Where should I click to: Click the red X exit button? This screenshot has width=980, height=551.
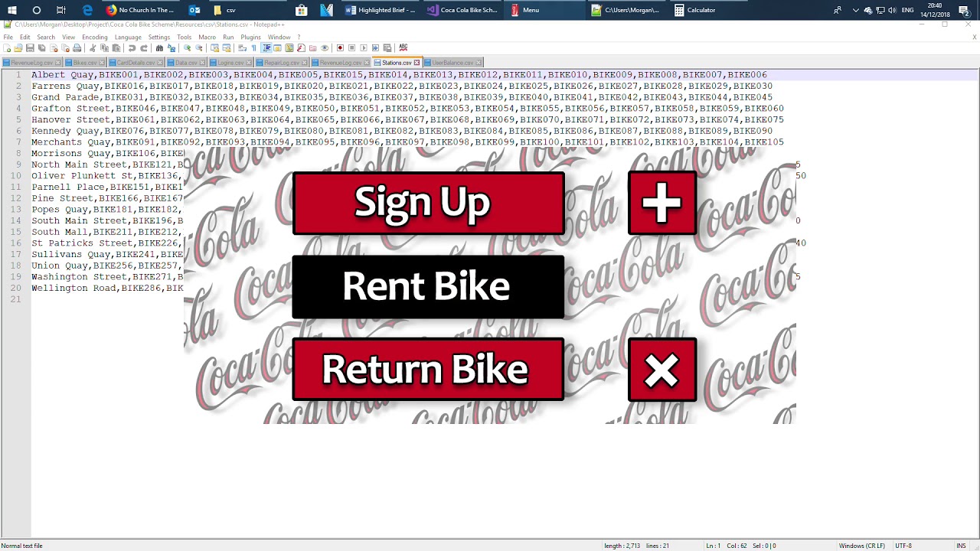pyautogui.click(x=662, y=370)
